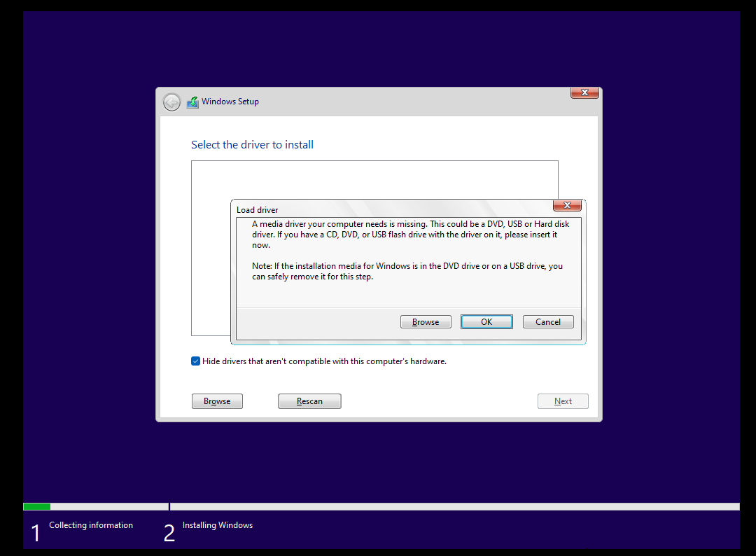Click the 'Windows Setup' title text
756x556 pixels.
[230, 102]
